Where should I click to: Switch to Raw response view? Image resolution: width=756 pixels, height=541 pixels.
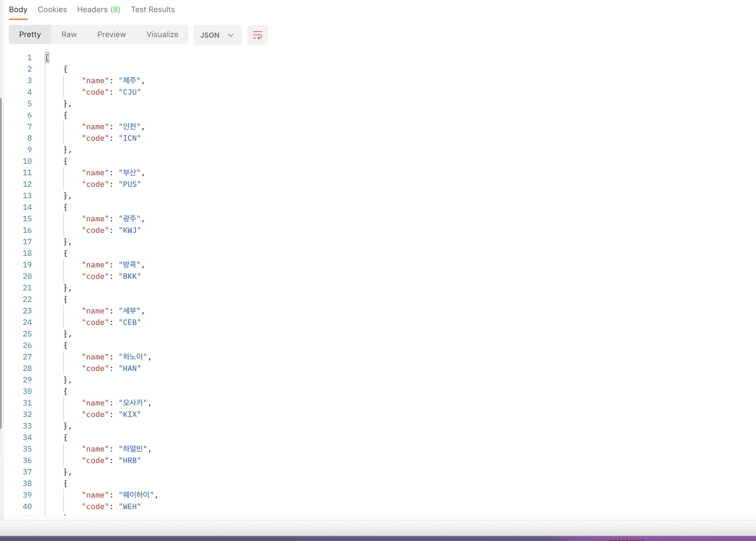[69, 34]
